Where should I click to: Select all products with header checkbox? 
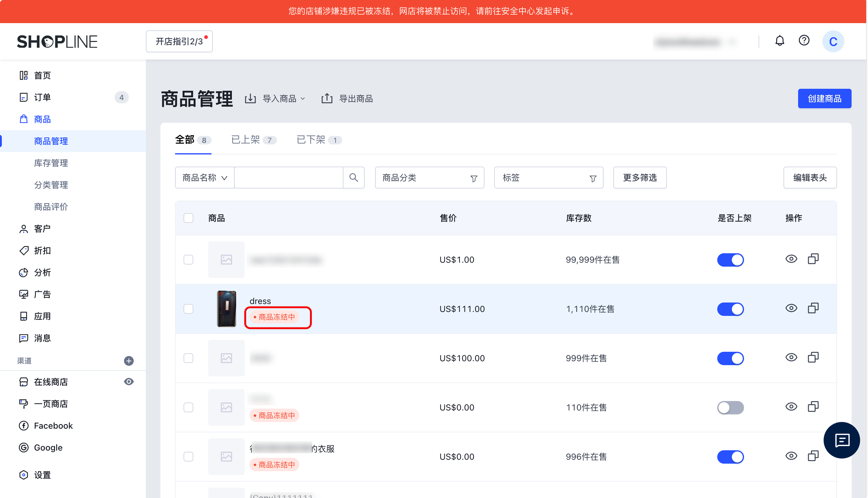click(x=188, y=218)
